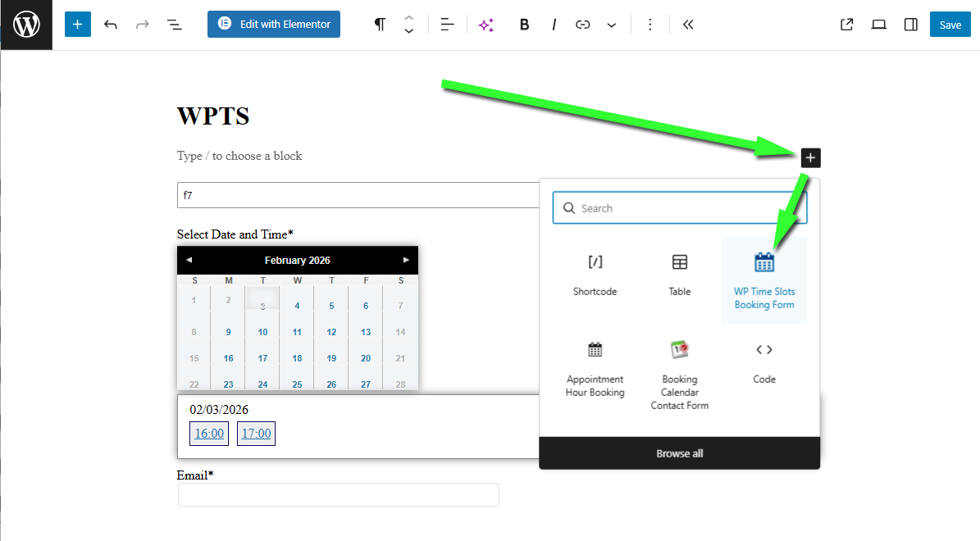Viewport: 980px width, 541px height.
Task: Select February 25 in calendar
Action: pyautogui.click(x=297, y=384)
